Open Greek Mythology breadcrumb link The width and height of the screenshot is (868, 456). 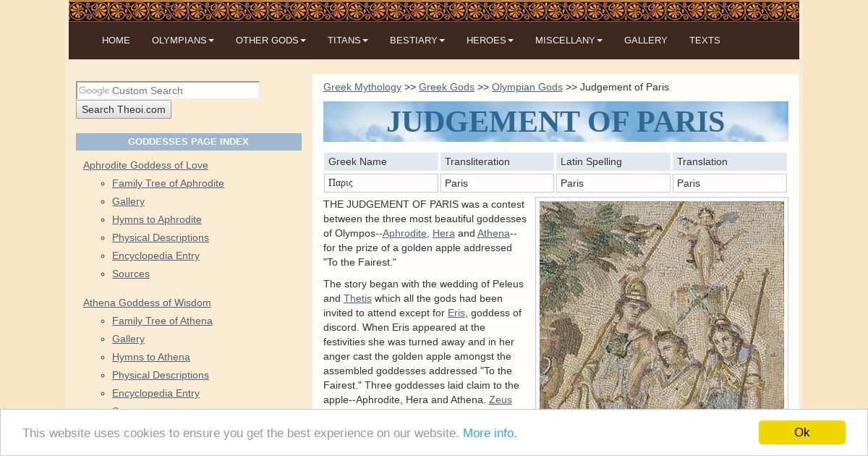pyautogui.click(x=362, y=87)
